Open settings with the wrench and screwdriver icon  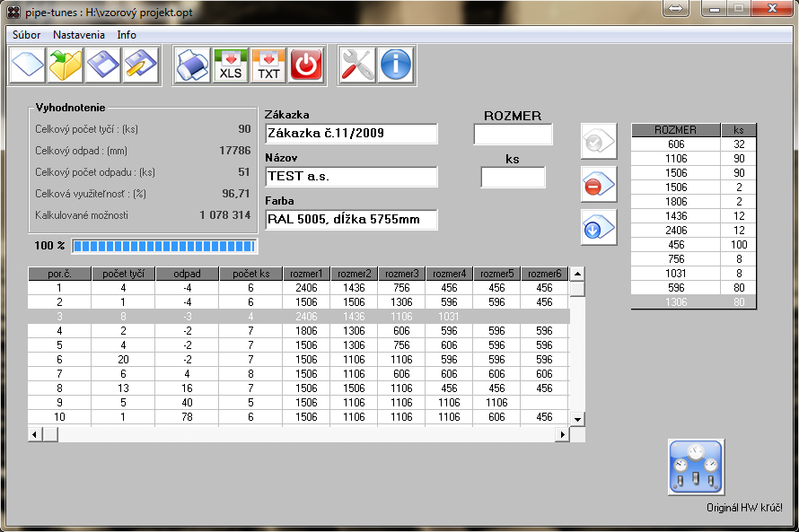coord(357,65)
